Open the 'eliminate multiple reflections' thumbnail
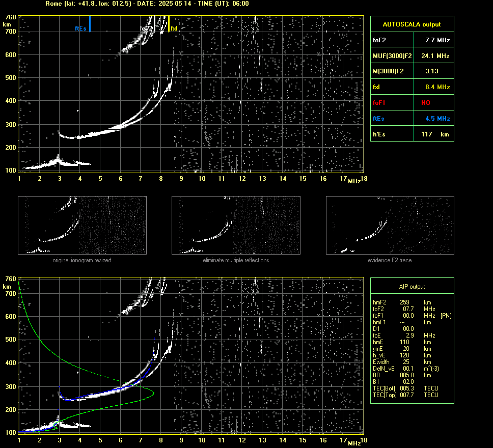 pyautogui.click(x=236, y=225)
